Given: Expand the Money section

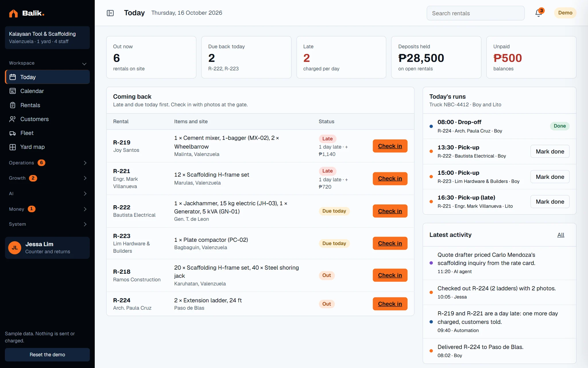Looking at the screenshot, I should tap(47, 209).
